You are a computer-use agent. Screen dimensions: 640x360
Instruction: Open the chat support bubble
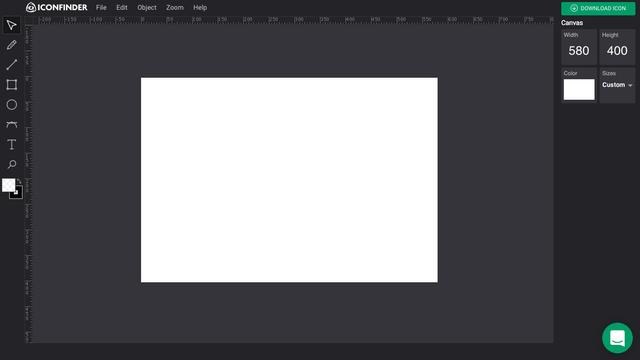(x=617, y=338)
